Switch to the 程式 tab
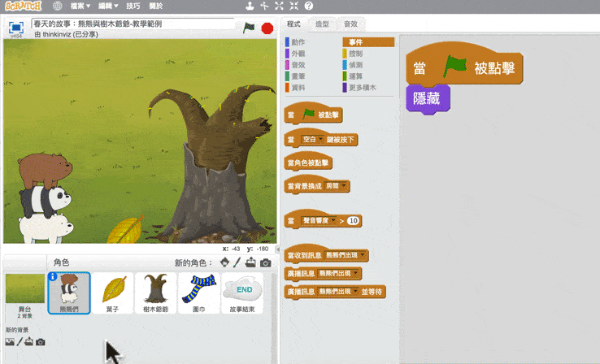 [293, 24]
